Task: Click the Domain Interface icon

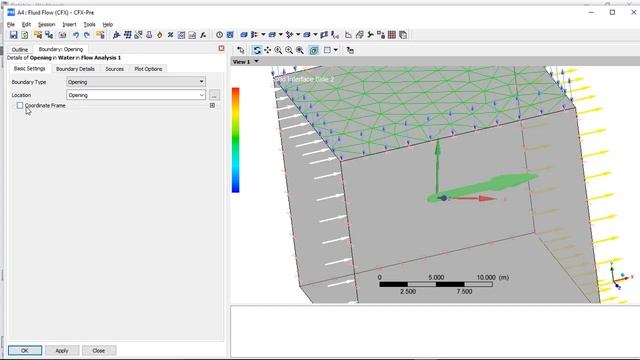Action: (x=307, y=35)
